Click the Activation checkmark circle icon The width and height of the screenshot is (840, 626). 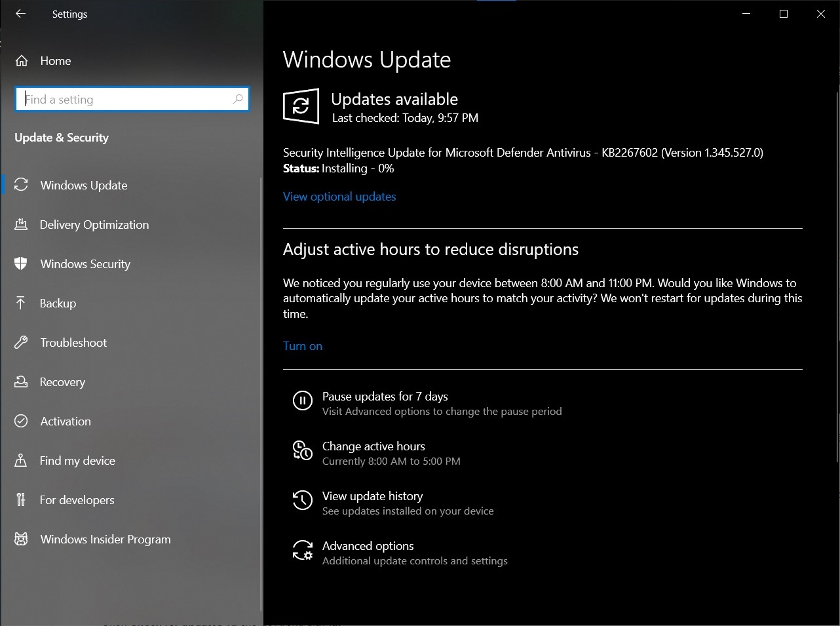pos(21,421)
